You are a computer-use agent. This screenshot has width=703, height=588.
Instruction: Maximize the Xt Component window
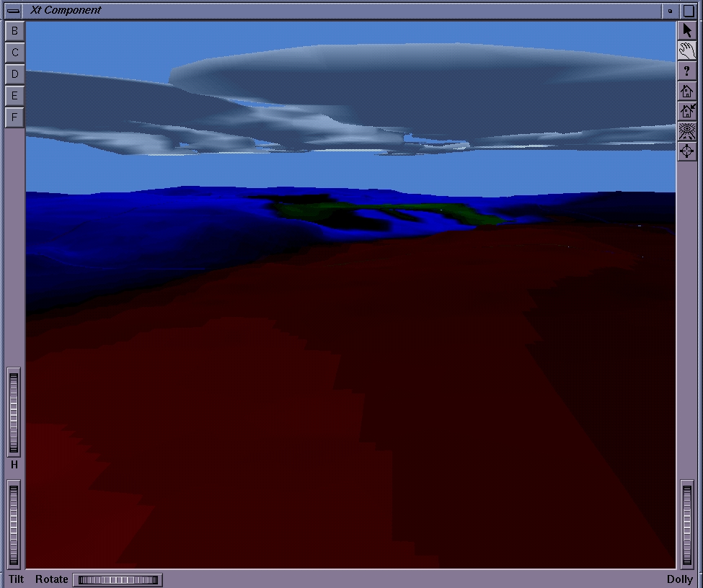coord(688,11)
